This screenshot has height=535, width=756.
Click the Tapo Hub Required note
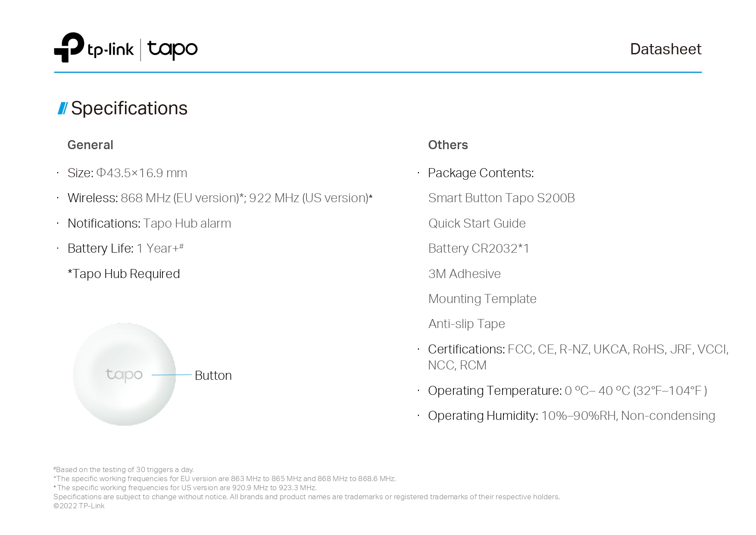point(124,274)
